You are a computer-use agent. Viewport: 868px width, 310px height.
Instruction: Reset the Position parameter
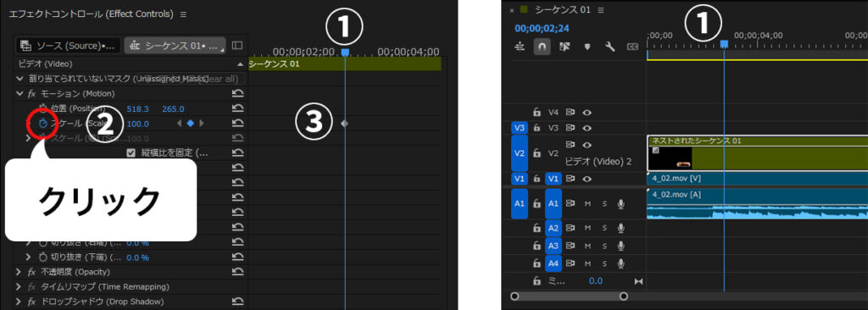[238, 108]
